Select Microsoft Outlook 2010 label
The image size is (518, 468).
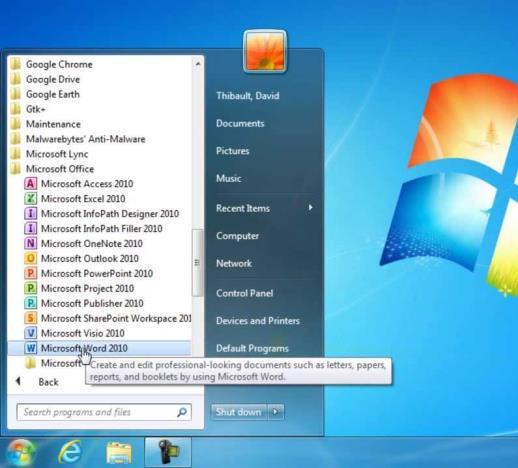[x=90, y=258]
